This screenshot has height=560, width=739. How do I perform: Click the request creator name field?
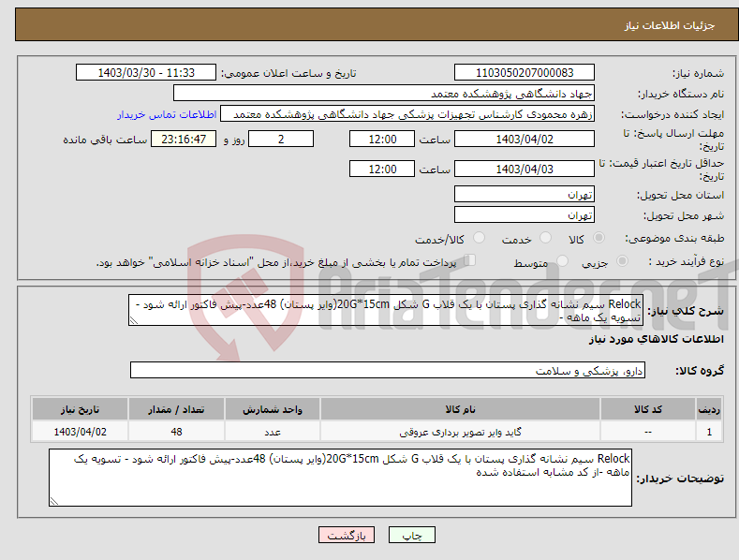[407, 113]
